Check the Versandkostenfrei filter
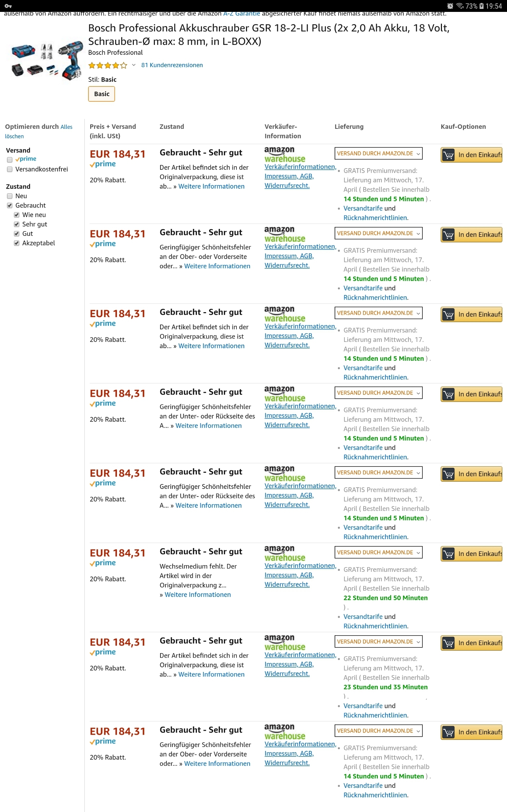The height and width of the screenshot is (812, 507). pyautogui.click(x=10, y=169)
